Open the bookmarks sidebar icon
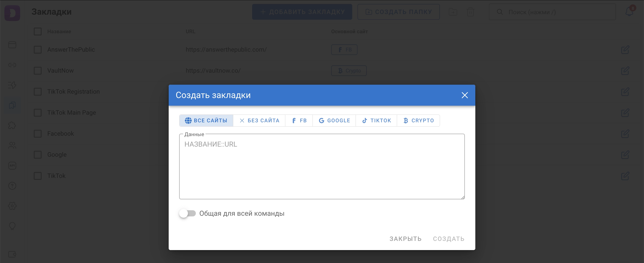644x263 pixels. (x=12, y=105)
